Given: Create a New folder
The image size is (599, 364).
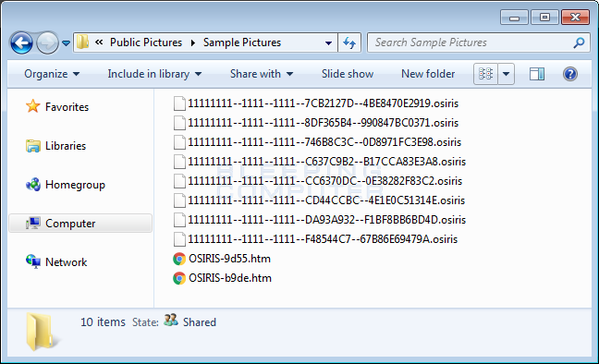Looking at the screenshot, I should (428, 74).
